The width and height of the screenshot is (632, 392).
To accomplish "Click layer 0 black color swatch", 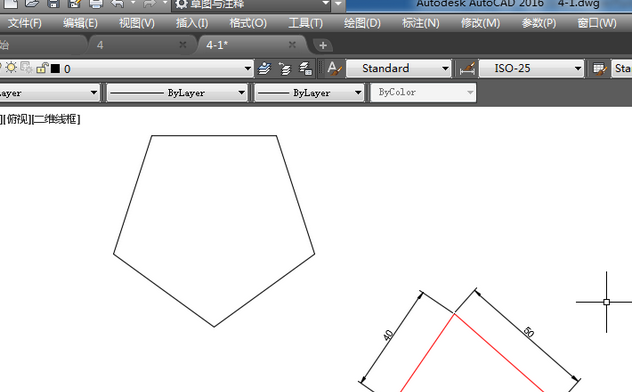I will tap(55, 69).
